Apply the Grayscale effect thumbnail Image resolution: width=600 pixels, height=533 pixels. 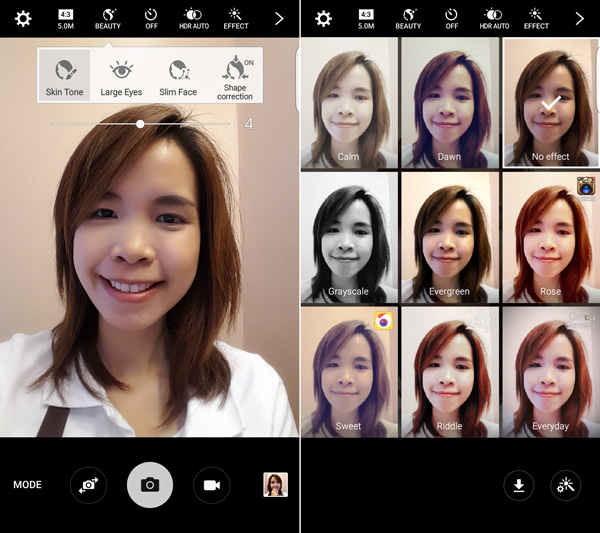coord(348,238)
